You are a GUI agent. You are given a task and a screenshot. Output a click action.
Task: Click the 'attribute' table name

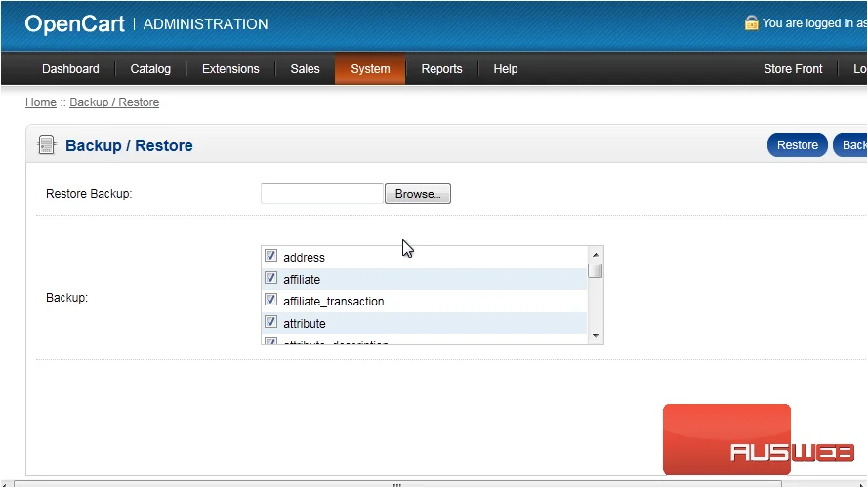tap(304, 323)
